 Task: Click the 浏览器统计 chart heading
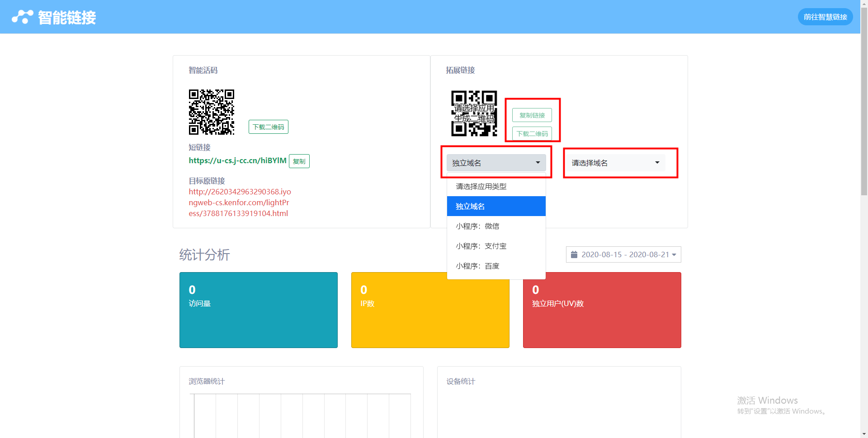click(207, 381)
